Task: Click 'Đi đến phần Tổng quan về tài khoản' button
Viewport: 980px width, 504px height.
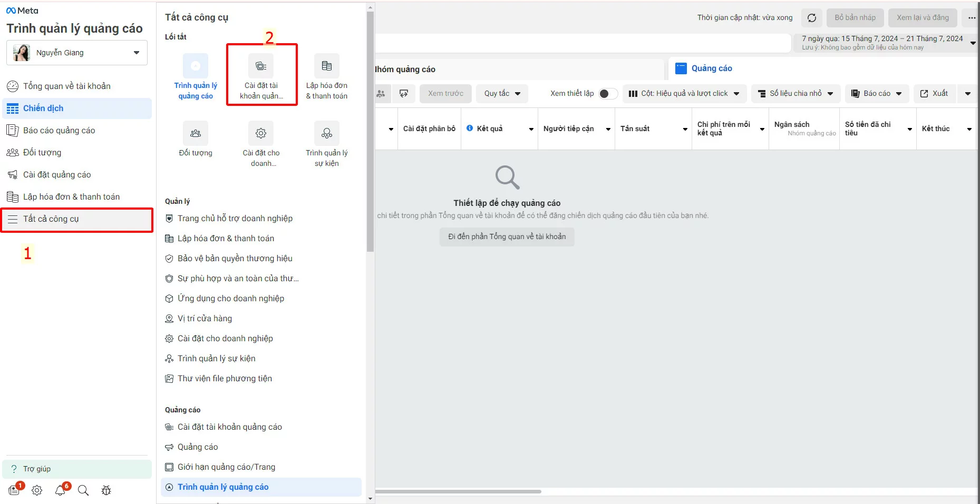Action: tap(507, 237)
